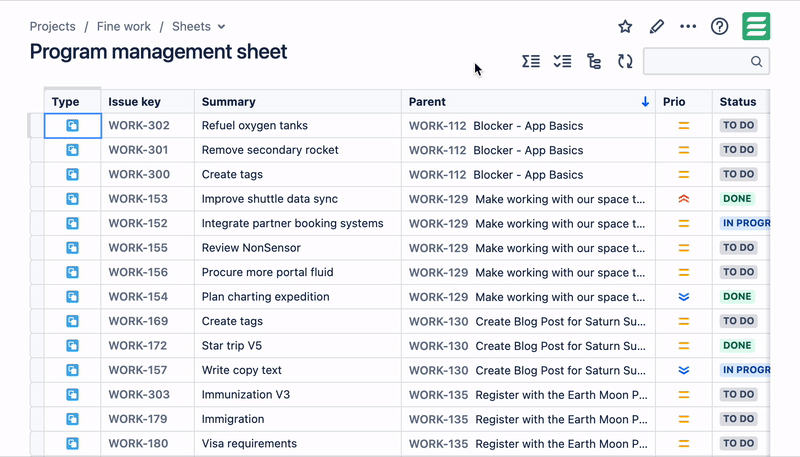800x457 pixels.
Task: Open TO DO status of WORK-180
Action: pyautogui.click(x=738, y=444)
